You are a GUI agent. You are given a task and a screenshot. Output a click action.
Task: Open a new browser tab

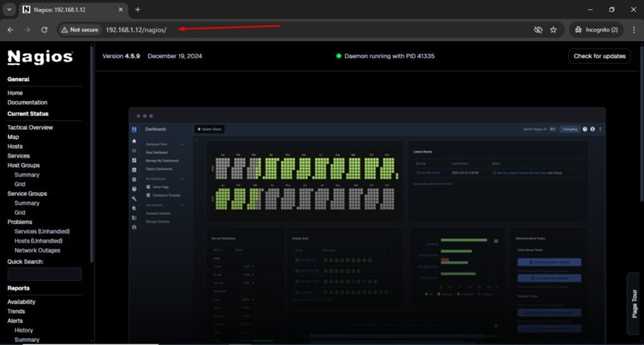(138, 10)
